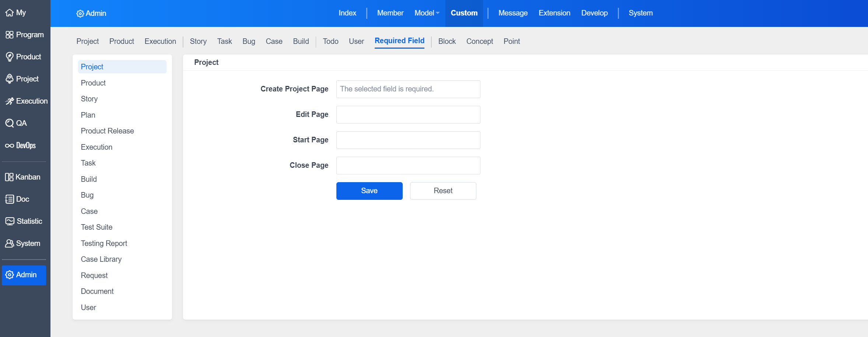Open the Extension menu in top bar
This screenshot has width=868, height=337.
pos(554,13)
